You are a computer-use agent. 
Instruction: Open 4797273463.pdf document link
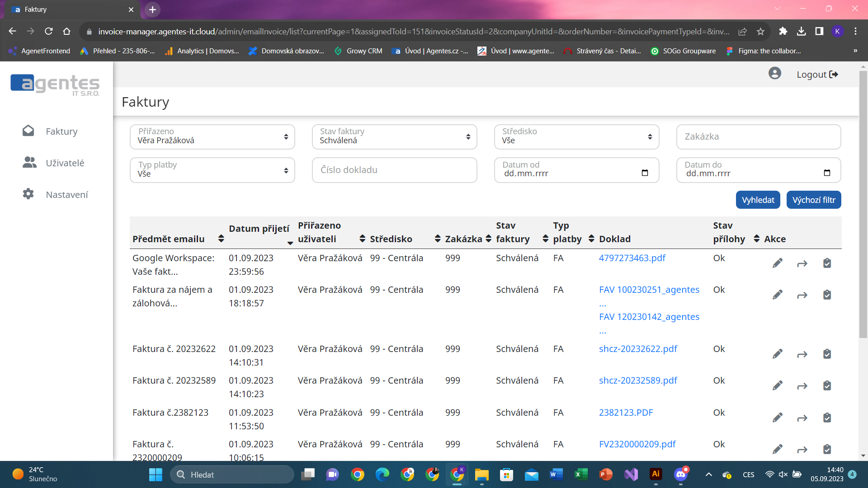632,258
